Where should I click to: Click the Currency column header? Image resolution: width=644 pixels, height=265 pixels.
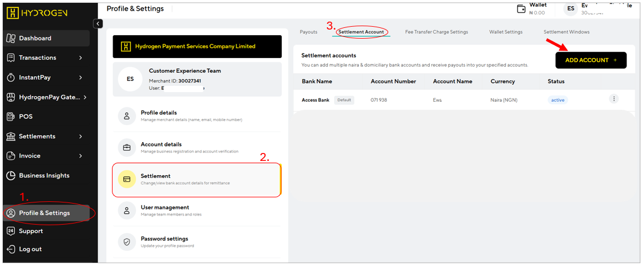[x=502, y=81]
